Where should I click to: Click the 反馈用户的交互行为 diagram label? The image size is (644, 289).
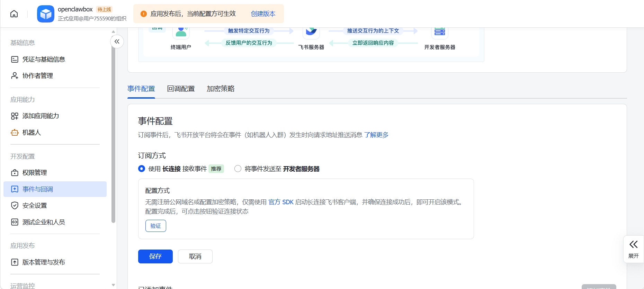tap(249, 43)
